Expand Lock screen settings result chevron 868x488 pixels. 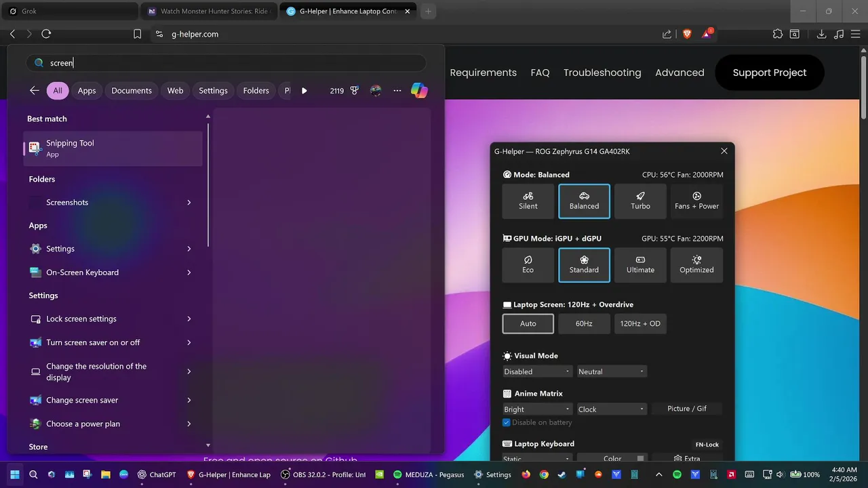189,319
